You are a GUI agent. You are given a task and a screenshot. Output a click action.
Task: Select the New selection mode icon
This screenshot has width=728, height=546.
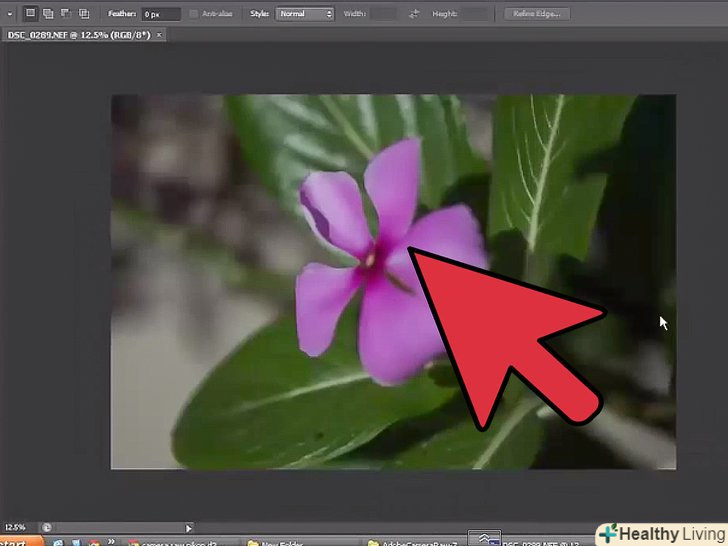click(x=31, y=14)
